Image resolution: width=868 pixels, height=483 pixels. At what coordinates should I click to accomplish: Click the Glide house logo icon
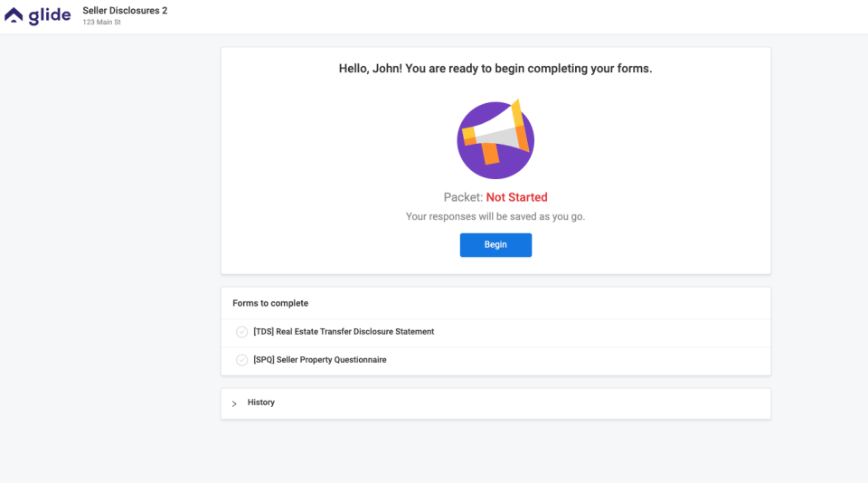(14, 15)
